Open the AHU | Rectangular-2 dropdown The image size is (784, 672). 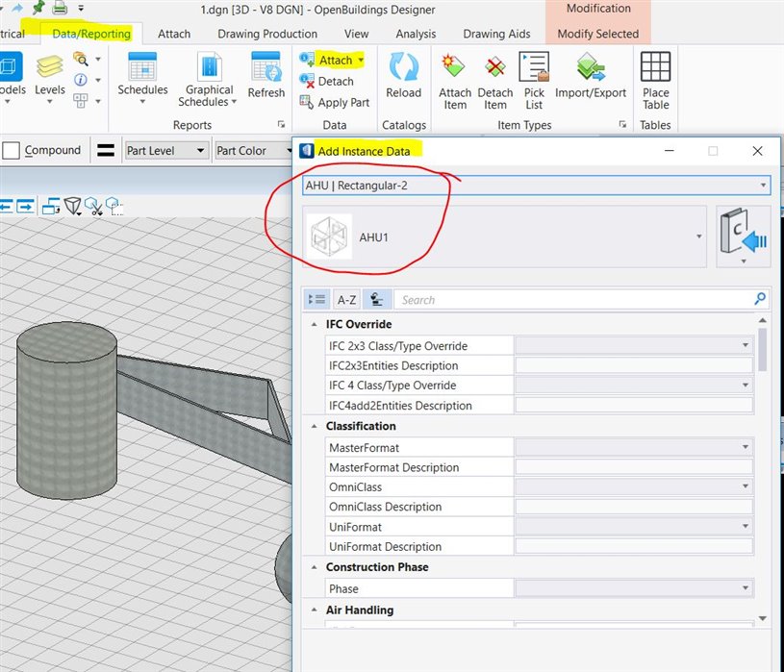click(x=537, y=185)
